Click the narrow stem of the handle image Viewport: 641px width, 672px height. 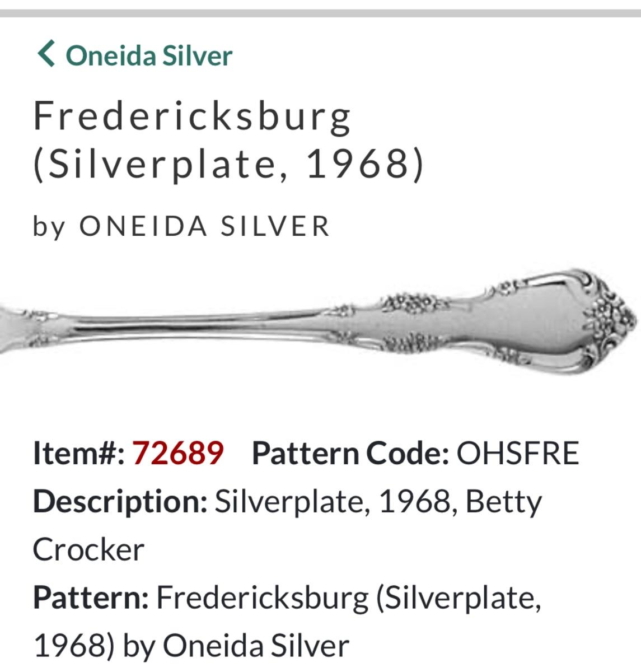point(196,324)
